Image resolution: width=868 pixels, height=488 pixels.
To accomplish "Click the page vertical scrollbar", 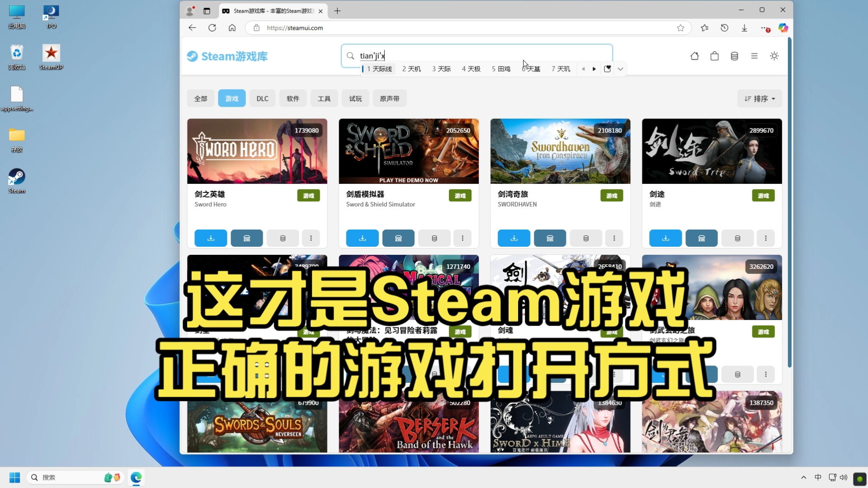I will (790, 202).
